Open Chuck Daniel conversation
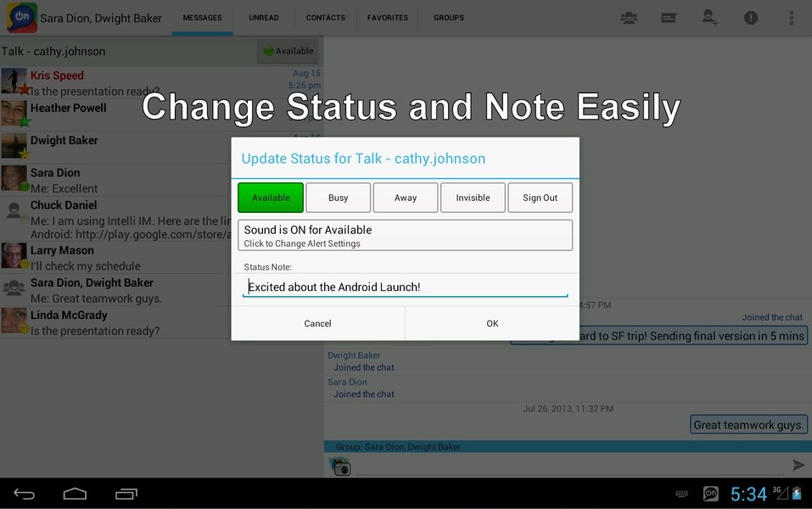Screen dimensions: 812x509 (161, 220)
